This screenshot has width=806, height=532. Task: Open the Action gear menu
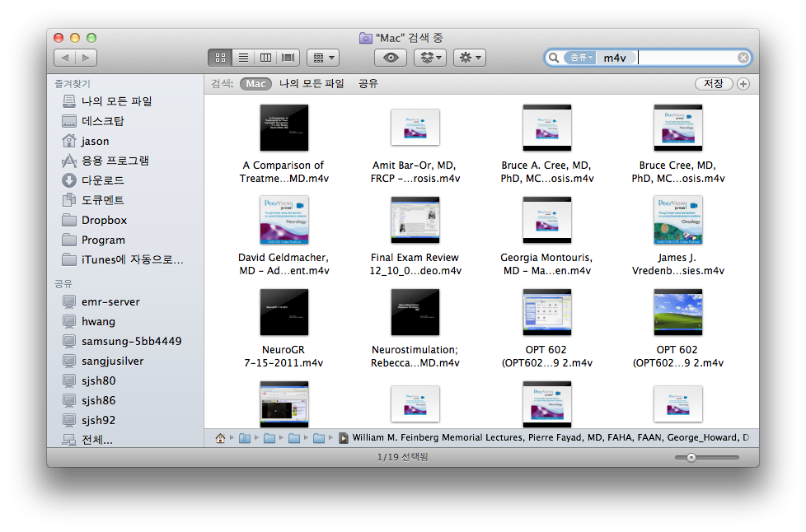(470, 58)
